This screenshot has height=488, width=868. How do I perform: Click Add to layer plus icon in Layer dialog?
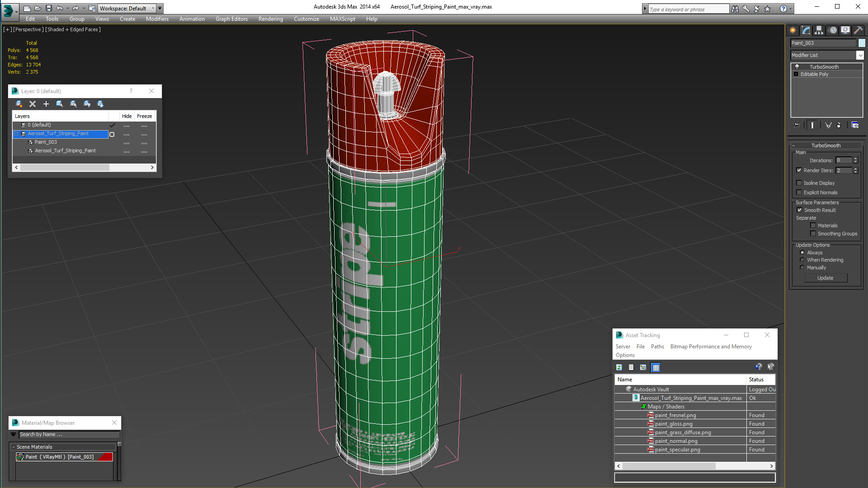46,104
